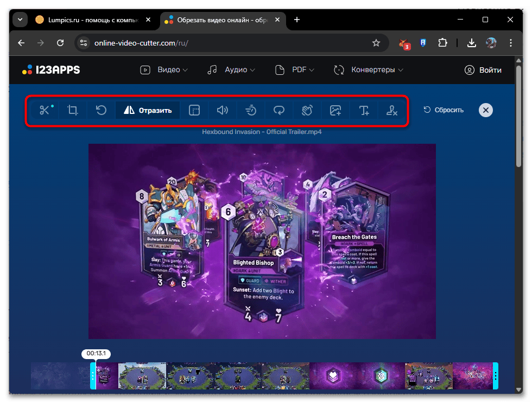The image size is (532, 403).
Task: Click the Сбросить reset button
Action: point(444,110)
